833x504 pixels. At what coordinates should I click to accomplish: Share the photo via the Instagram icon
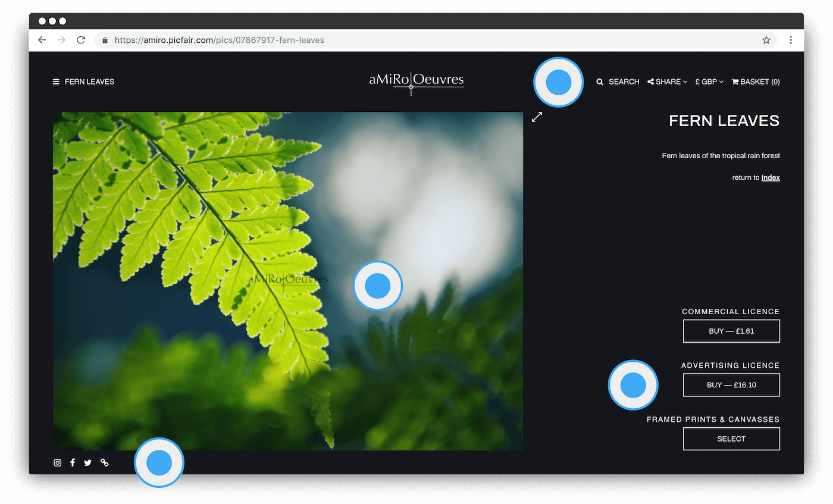click(x=57, y=462)
